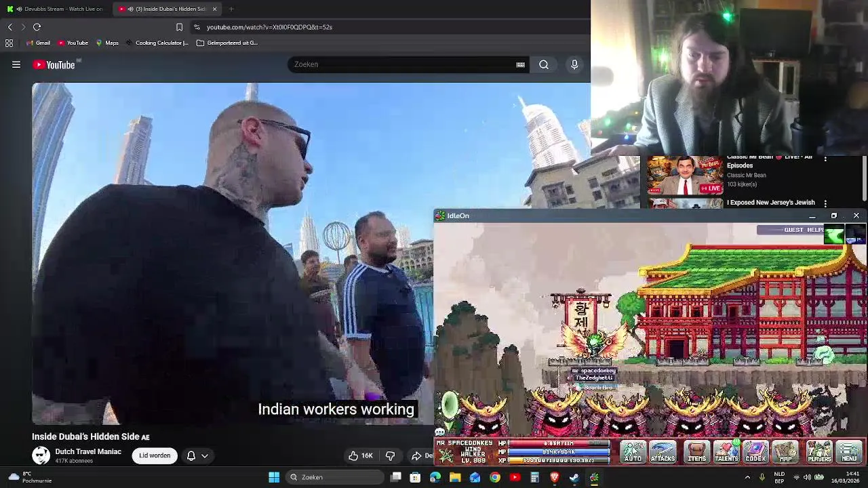The image size is (868, 488).
Task: Open the ITEMS bag in IdleOn
Action: click(x=696, y=451)
